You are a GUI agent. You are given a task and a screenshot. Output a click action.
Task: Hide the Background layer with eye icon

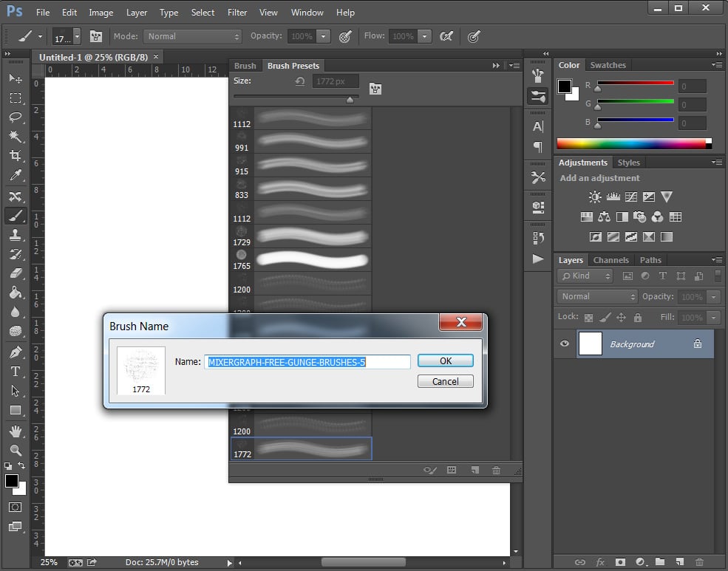565,344
